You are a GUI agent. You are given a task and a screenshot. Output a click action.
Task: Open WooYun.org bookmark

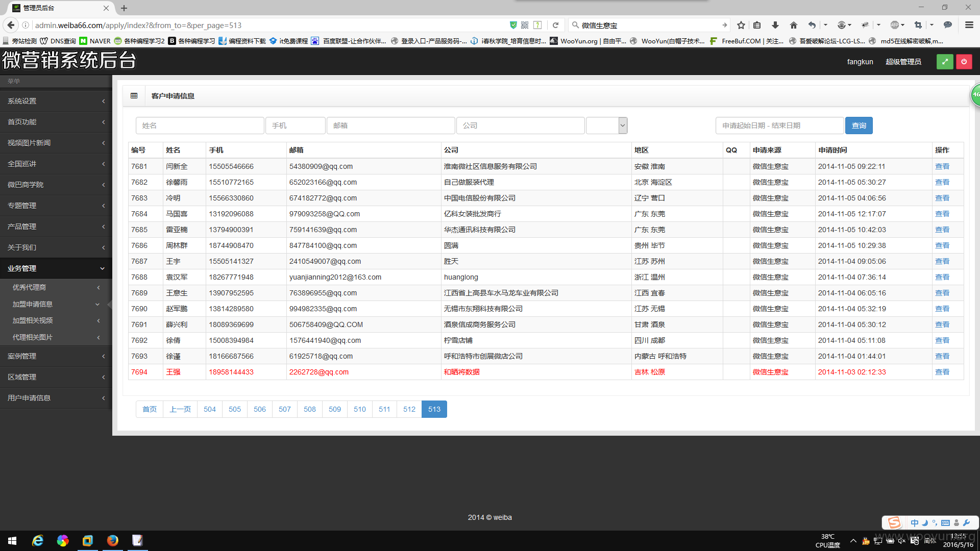point(588,41)
